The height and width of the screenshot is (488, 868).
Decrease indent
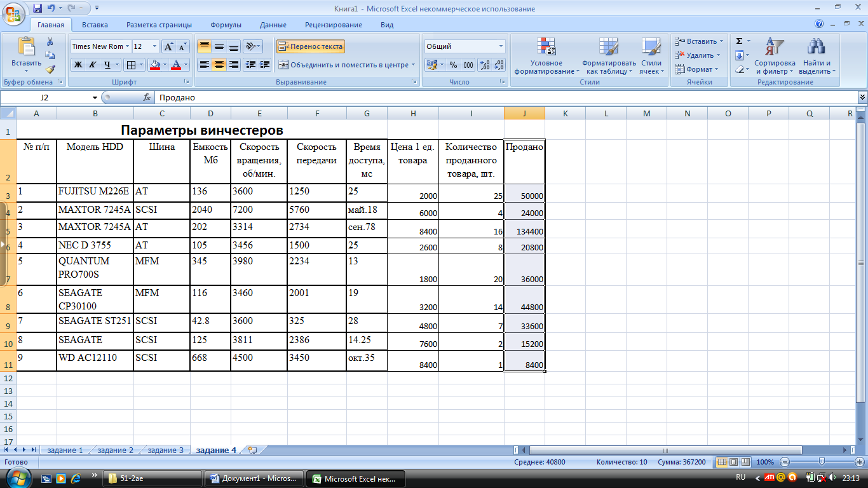coord(250,65)
